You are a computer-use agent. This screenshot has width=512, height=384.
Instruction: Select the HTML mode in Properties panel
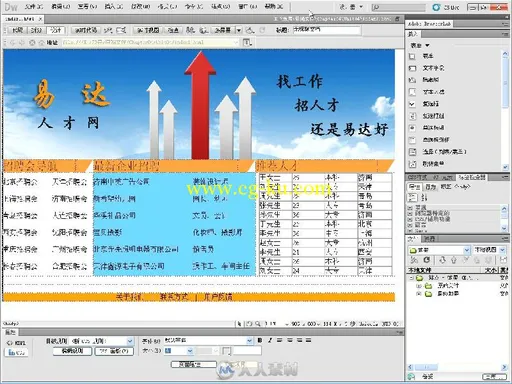point(16,343)
